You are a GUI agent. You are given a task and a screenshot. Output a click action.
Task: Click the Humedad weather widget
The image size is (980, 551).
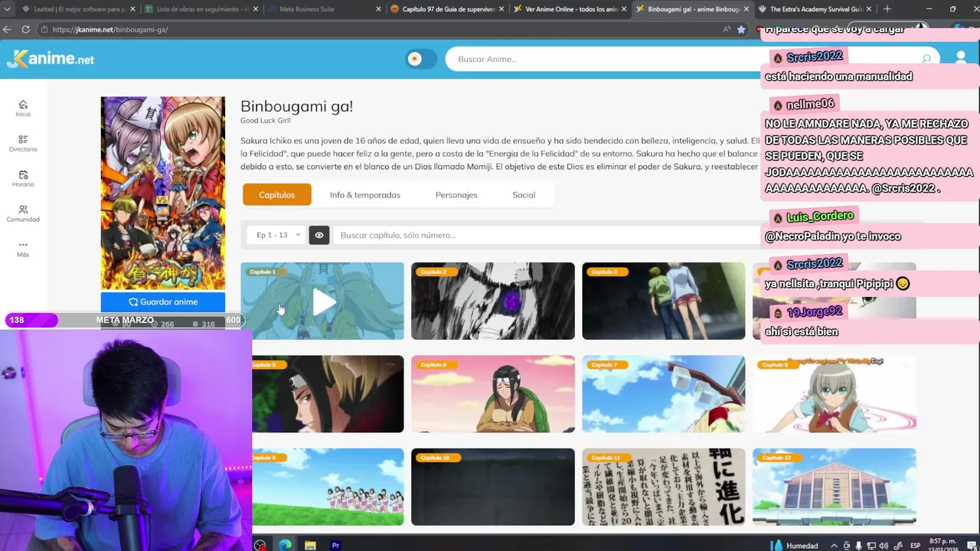click(794, 546)
